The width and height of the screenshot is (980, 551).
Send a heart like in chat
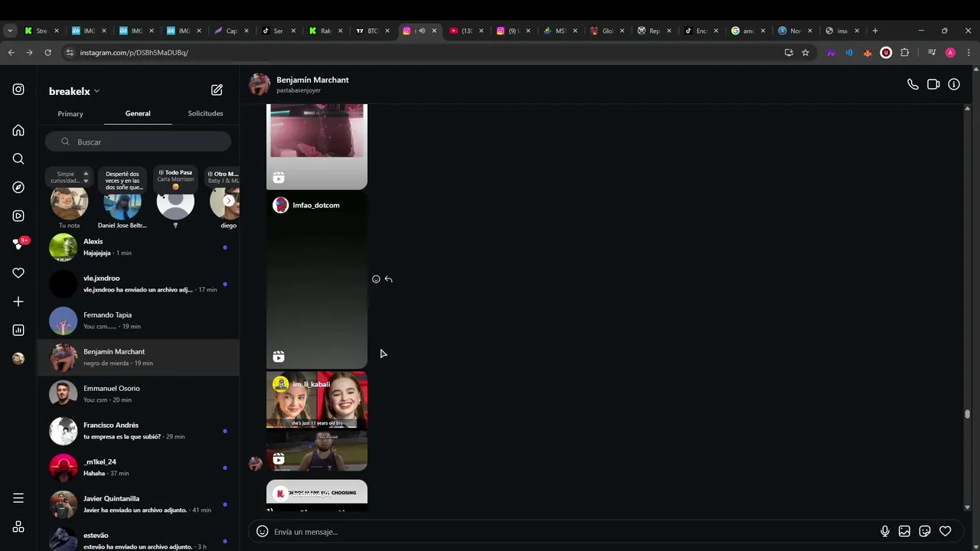pos(946,531)
